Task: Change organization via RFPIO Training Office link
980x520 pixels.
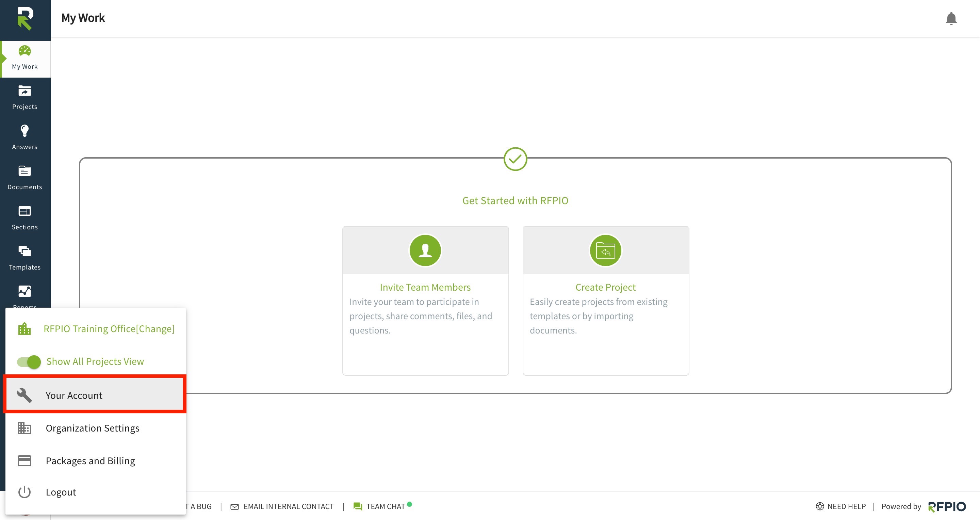Action: coord(109,329)
